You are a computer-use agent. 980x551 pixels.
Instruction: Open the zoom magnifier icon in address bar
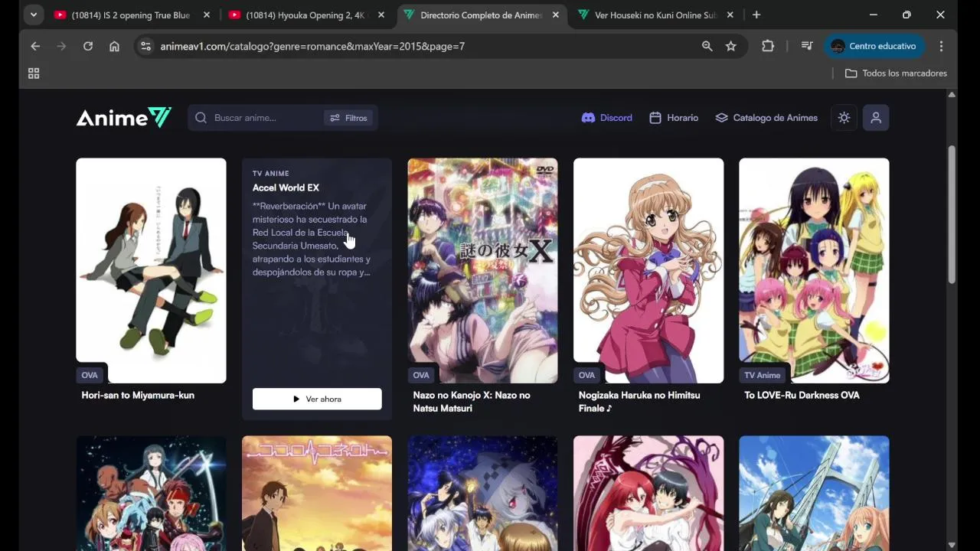(x=707, y=46)
